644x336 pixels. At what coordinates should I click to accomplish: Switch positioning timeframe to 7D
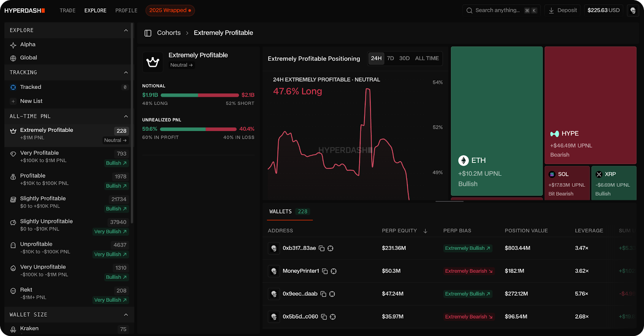pyautogui.click(x=390, y=58)
